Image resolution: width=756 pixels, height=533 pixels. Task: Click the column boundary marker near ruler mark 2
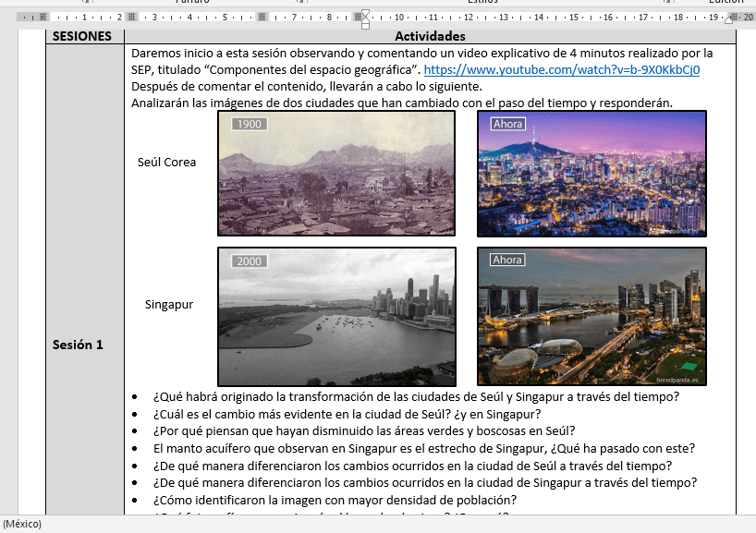[131, 17]
